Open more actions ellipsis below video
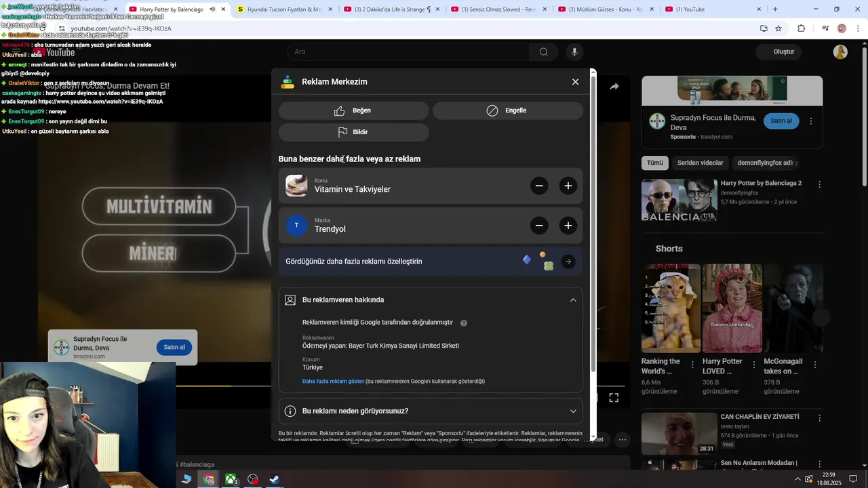The height and width of the screenshot is (488, 868). coord(622,439)
